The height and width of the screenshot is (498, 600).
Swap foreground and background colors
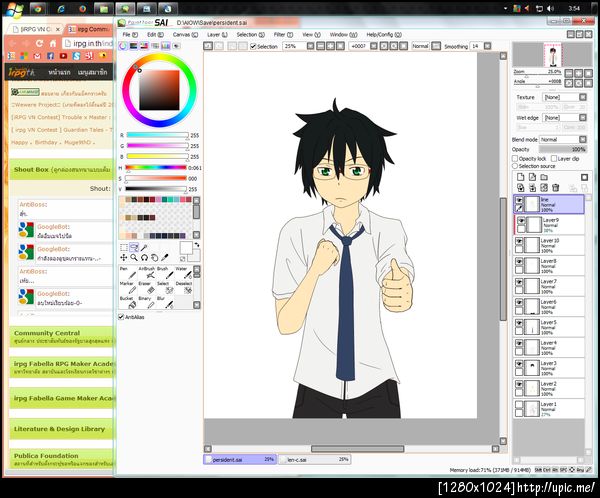tap(197, 245)
